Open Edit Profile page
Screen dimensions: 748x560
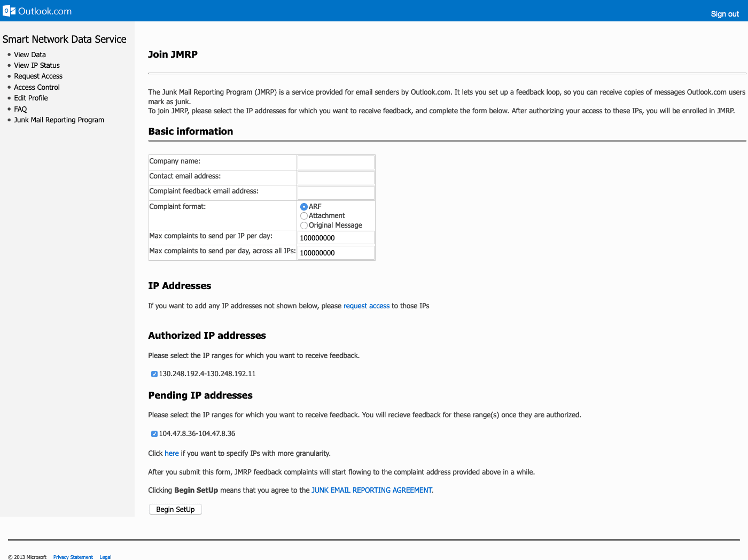tap(31, 98)
